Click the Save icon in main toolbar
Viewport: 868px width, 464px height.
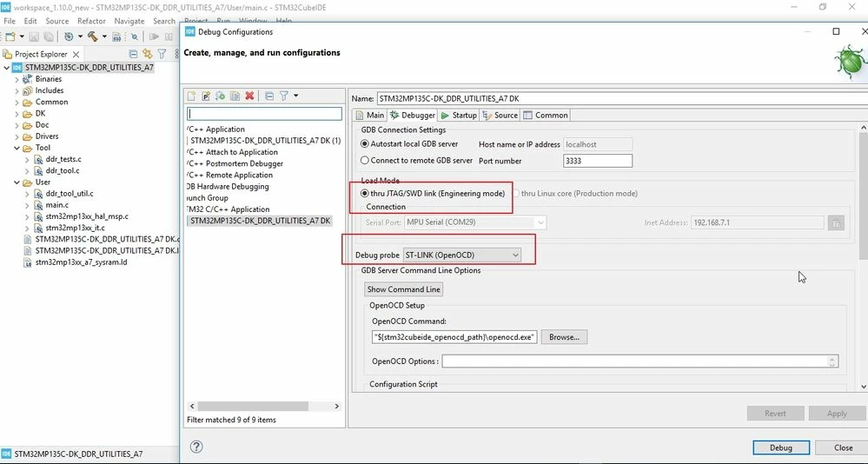pyautogui.click(x=34, y=36)
